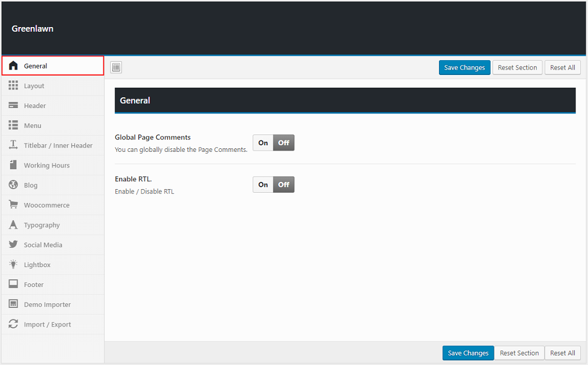This screenshot has width=588, height=365.
Task: Set Global Page Comments to Off
Action: [x=283, y=143]
